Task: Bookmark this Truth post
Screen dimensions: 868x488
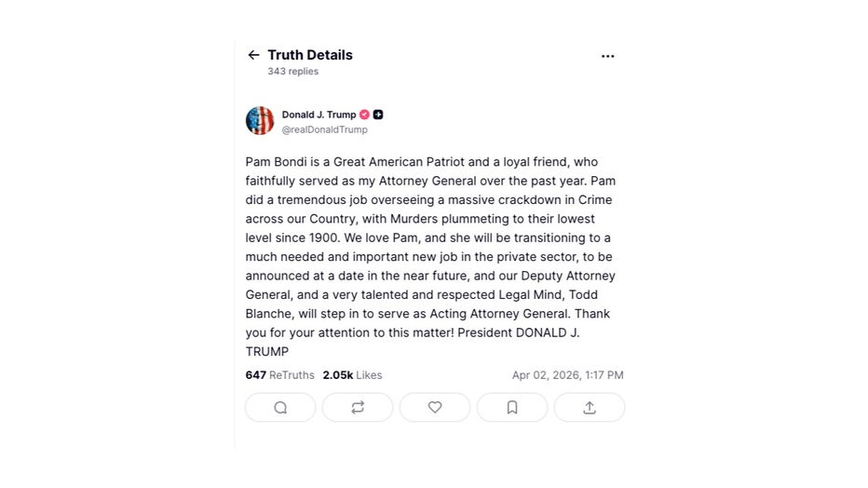Action: (512, 407)
